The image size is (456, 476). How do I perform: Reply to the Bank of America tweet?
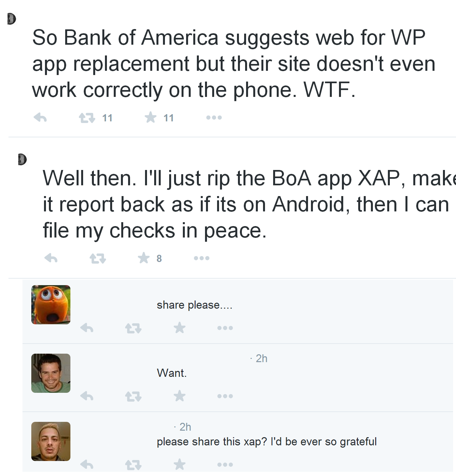coord(40,117)
